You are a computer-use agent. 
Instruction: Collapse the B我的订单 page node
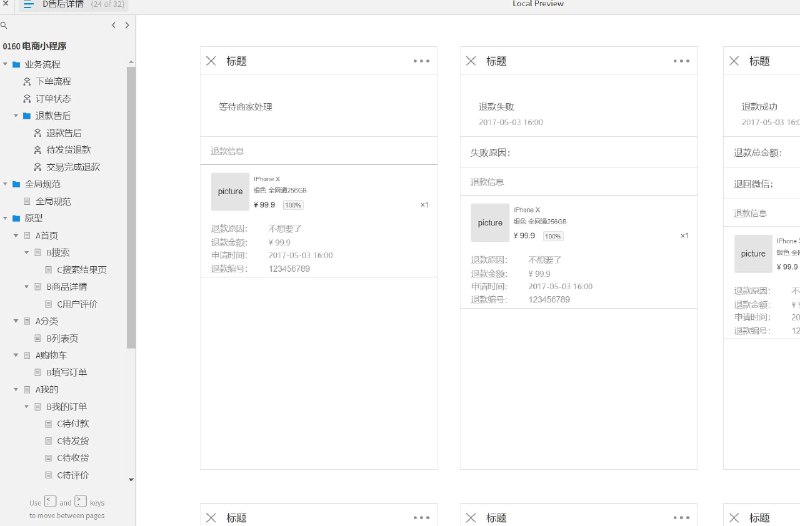tap(27, 406)
